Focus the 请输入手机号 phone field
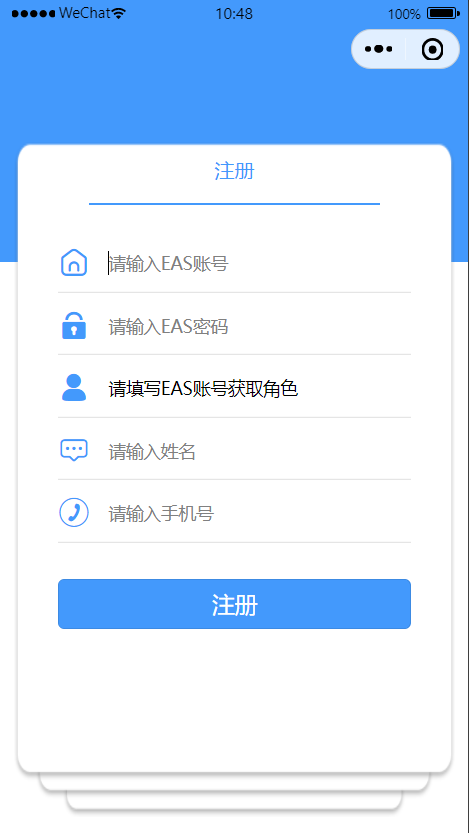This screenshot has height=833, width=469. 259,514
